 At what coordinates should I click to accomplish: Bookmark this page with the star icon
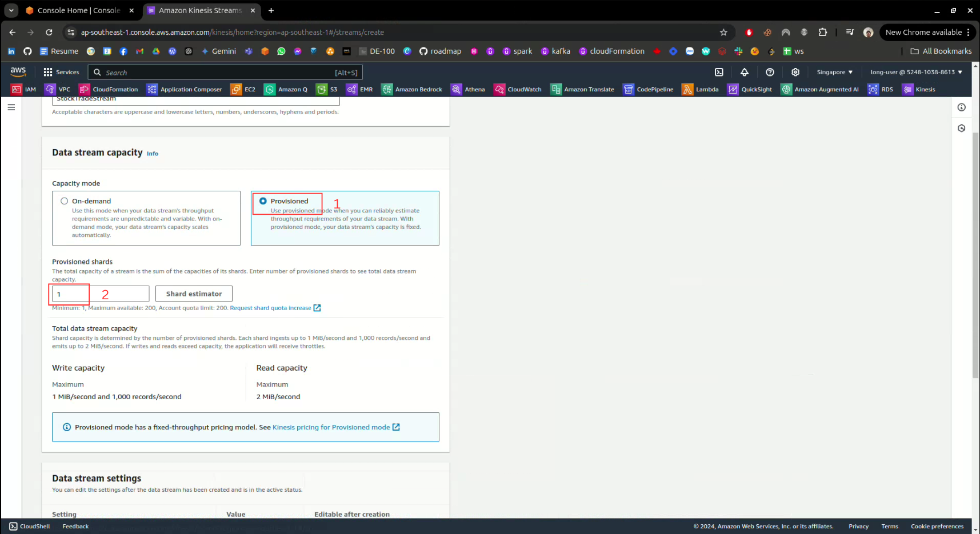(x=723, y=33)
